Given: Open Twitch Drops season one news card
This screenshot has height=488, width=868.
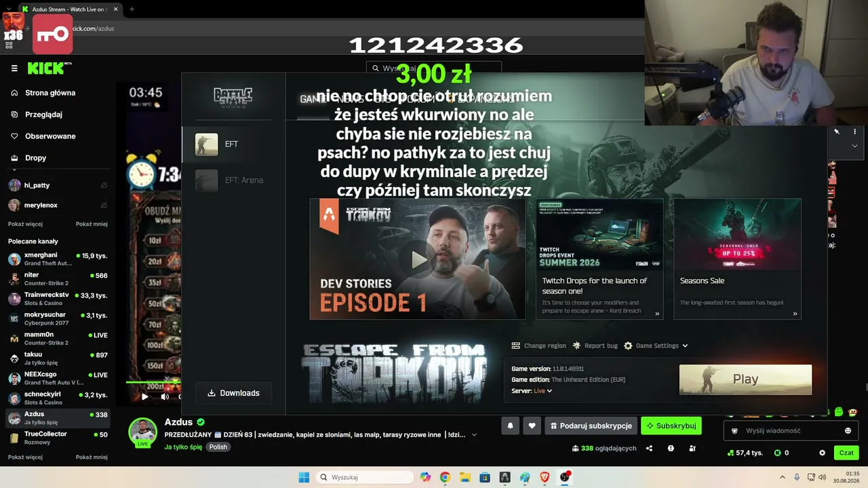Looking at the screenshot, I should [599, 259].
